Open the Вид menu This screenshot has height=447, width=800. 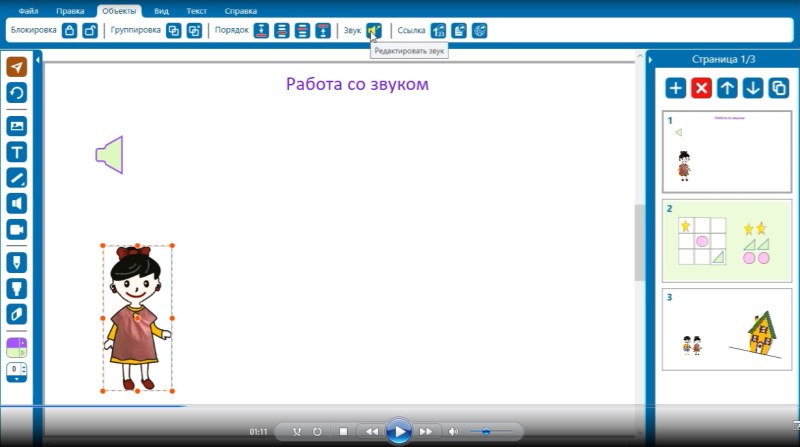(x=161, y=11)
